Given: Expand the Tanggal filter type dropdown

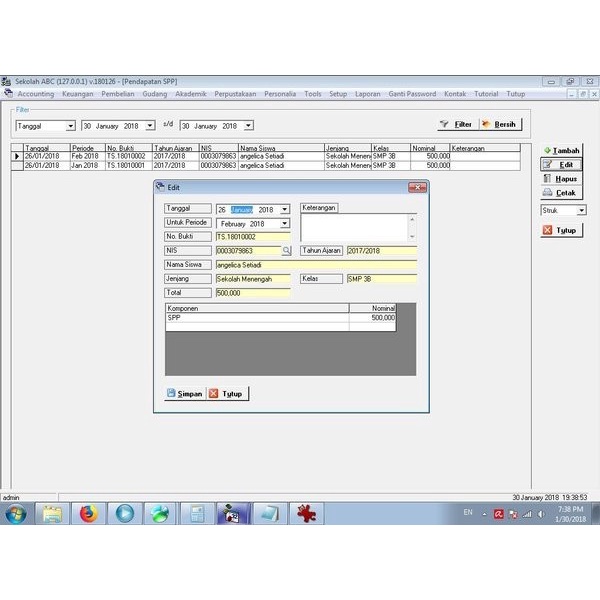Looking at the screenshot, I should tap(70, 126).
